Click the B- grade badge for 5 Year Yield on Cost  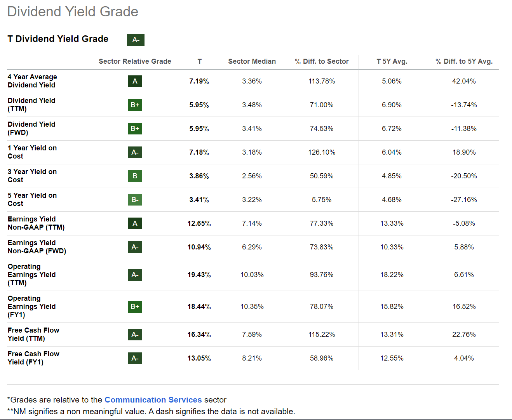135,200
